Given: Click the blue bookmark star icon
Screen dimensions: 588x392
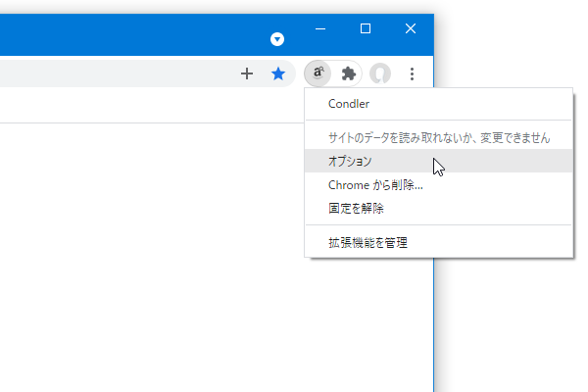Looking at the screenshot, I should [278, 73].
